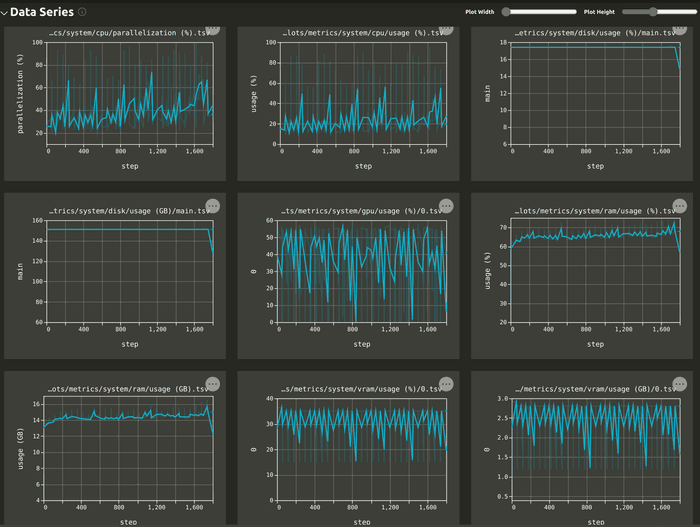Adjust the Plot Height slider
The height and width of the screenshot is (527, 700).
pos(653,12)
